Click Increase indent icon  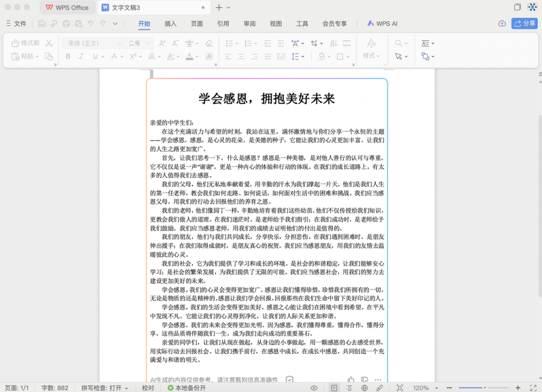tap(281, 43)
